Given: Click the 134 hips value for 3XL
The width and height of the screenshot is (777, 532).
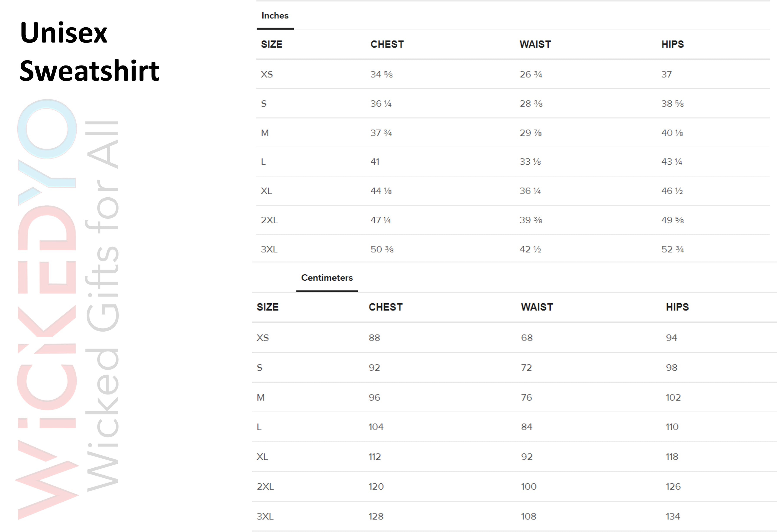Looking at the screenshot, I should point(673,517).
